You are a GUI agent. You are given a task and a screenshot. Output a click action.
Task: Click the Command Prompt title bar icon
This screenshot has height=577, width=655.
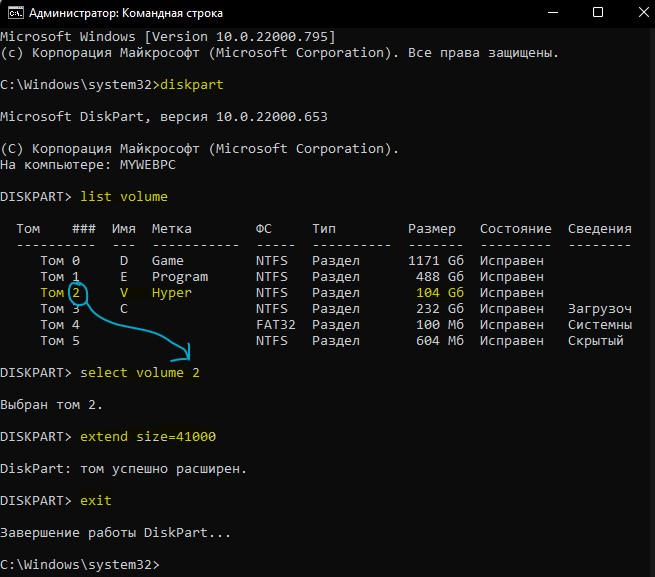pos(15,13)
